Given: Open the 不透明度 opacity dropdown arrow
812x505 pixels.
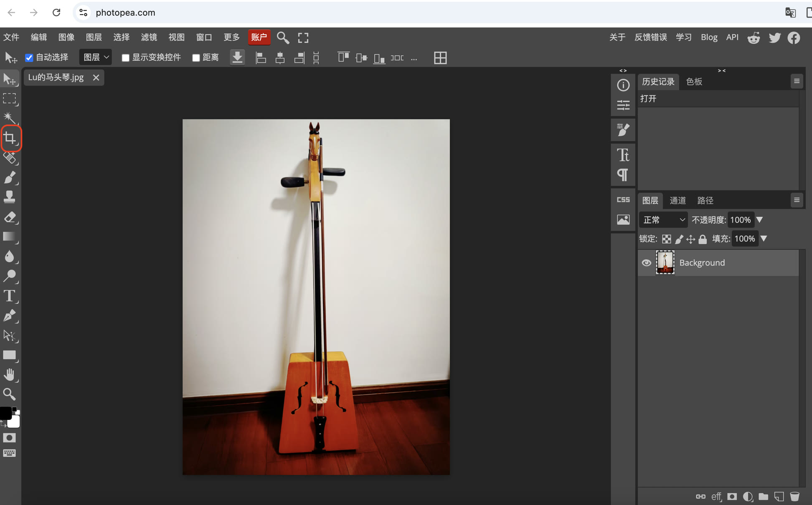Looking at the screenshot, I should [x=761, y=220].
